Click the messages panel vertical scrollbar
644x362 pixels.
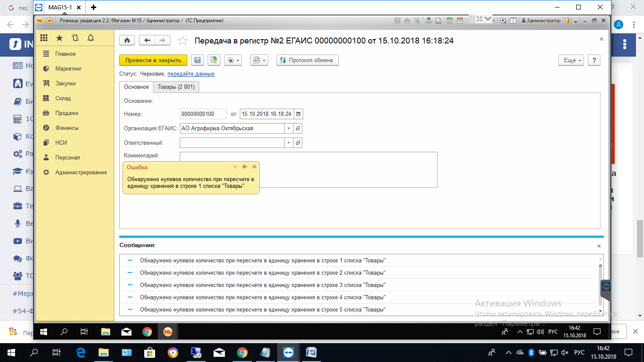601,285
